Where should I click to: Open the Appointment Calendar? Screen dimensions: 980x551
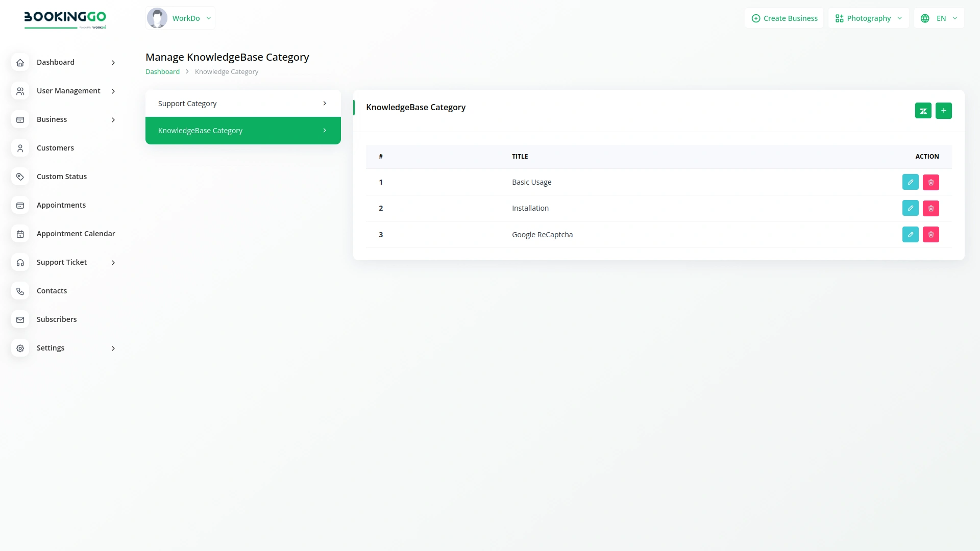click(x=20, y=234)
